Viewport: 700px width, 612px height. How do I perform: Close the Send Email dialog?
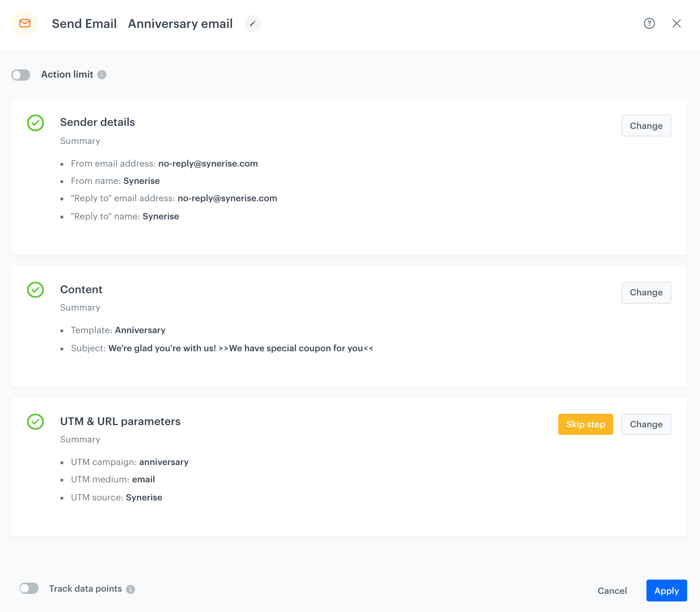tap(677, 23)
